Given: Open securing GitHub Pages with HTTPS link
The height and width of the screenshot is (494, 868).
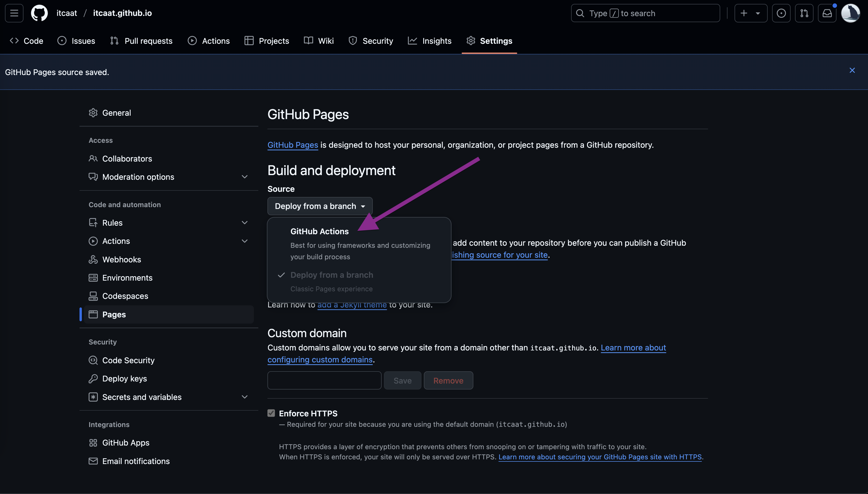Looking at the screenshot, I should [x=600, y=457].
